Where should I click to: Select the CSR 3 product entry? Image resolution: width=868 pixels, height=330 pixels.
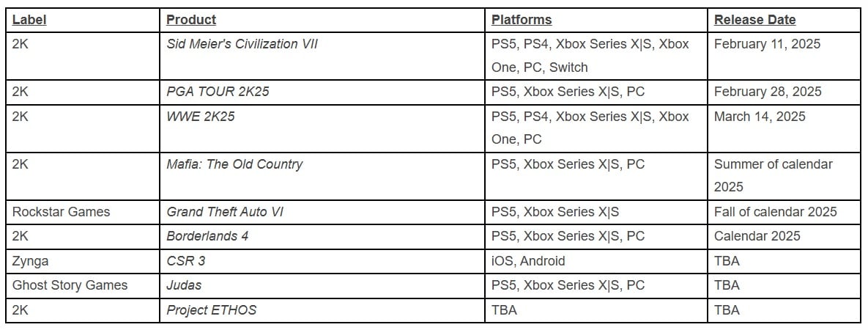185,261
